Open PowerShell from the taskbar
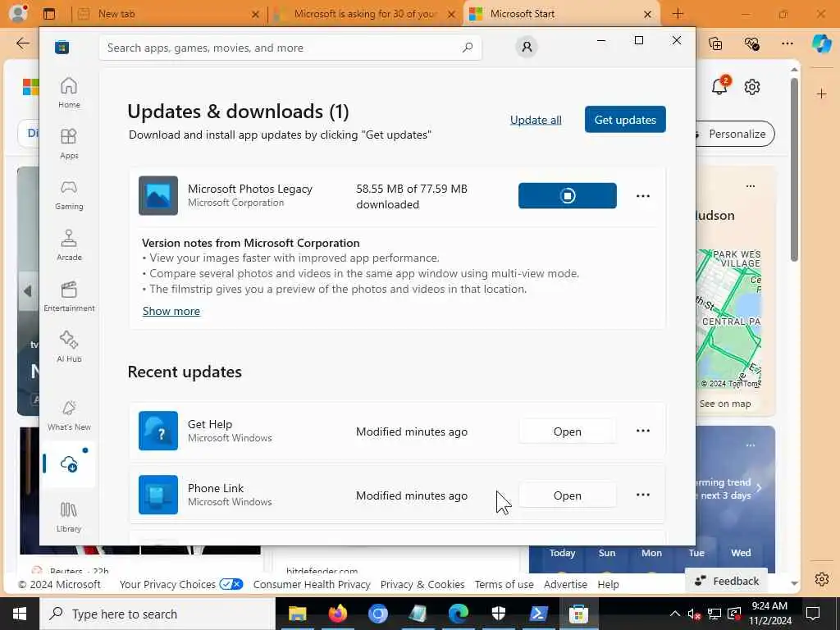The image size is (840, 630). click(538, 614)
